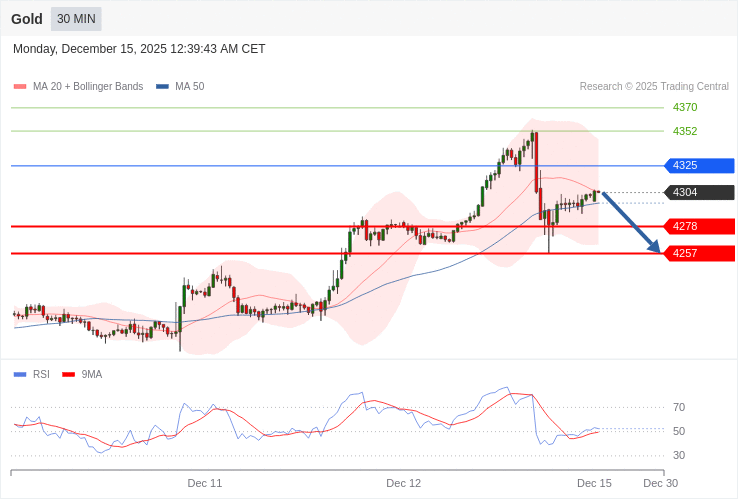Viewport: 738px width, 500px height.
Task: Toggle the MA 50 legend entry
Action: 189,86
